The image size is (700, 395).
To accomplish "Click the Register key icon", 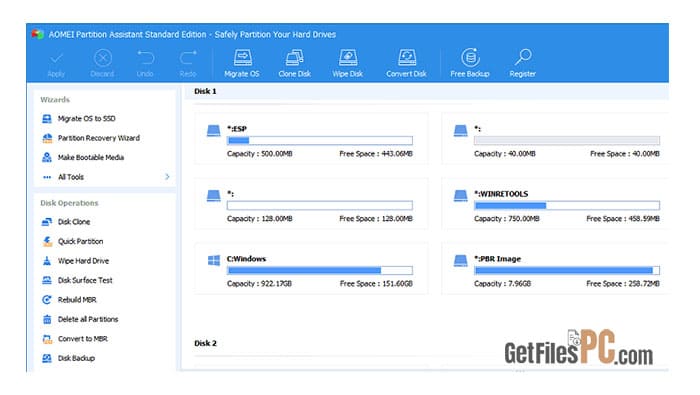I will point(523,58).
